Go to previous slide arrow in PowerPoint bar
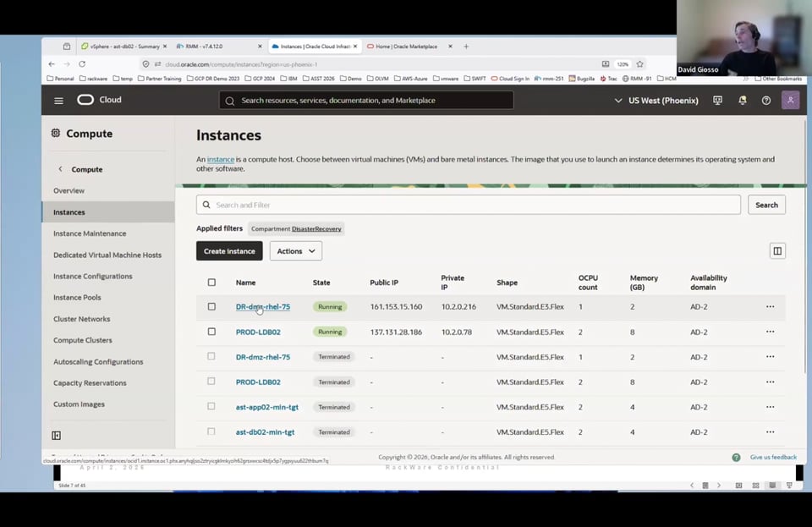The image size is (812, 527). click(692, 485)
